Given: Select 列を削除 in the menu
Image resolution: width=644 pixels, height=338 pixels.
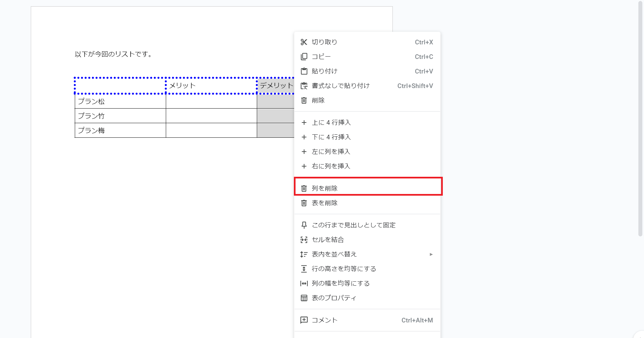Looking at the screenshot, I should tap(325, 188).
